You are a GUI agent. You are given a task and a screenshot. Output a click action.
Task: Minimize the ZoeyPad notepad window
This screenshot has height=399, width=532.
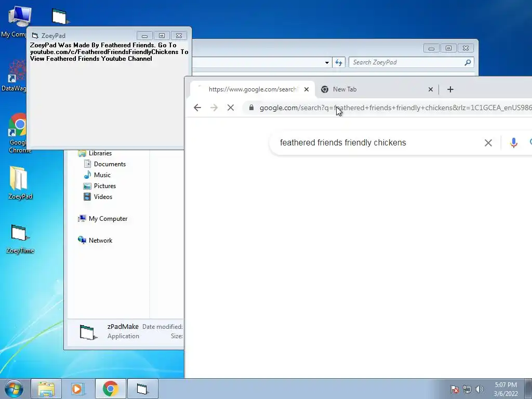[x=144, y=36]
